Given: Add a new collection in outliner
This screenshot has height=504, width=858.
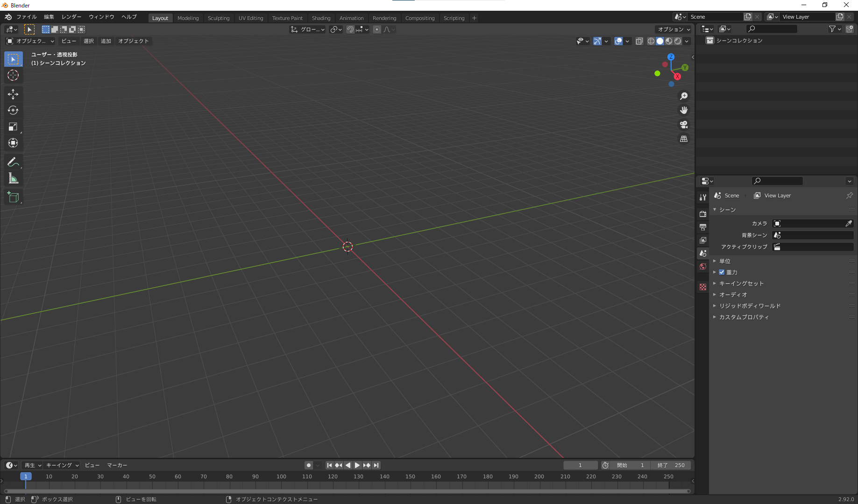Looking at the screenshot, I should [850, 29].
